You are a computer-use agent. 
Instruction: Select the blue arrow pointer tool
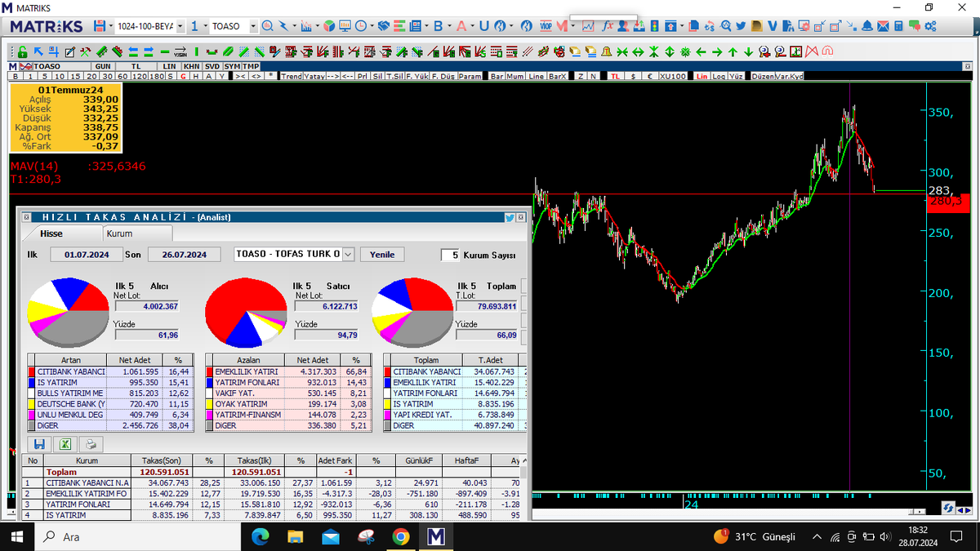(x=38, y=51)
